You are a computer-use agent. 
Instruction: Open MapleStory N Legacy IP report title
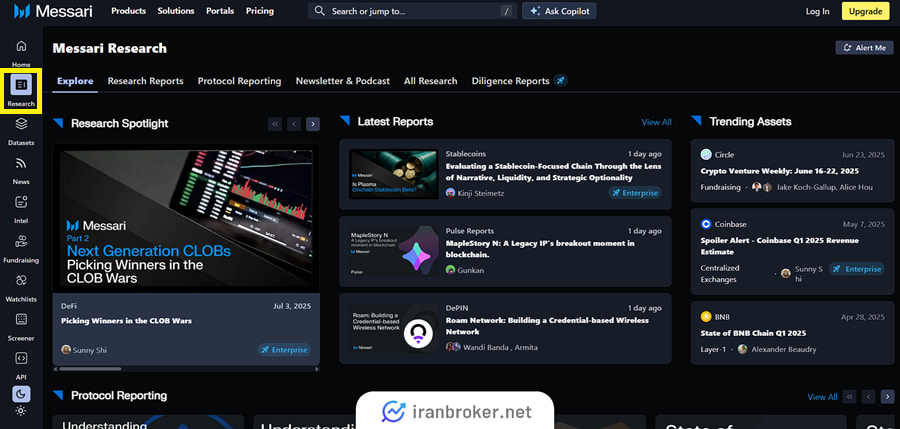point(540,249)
